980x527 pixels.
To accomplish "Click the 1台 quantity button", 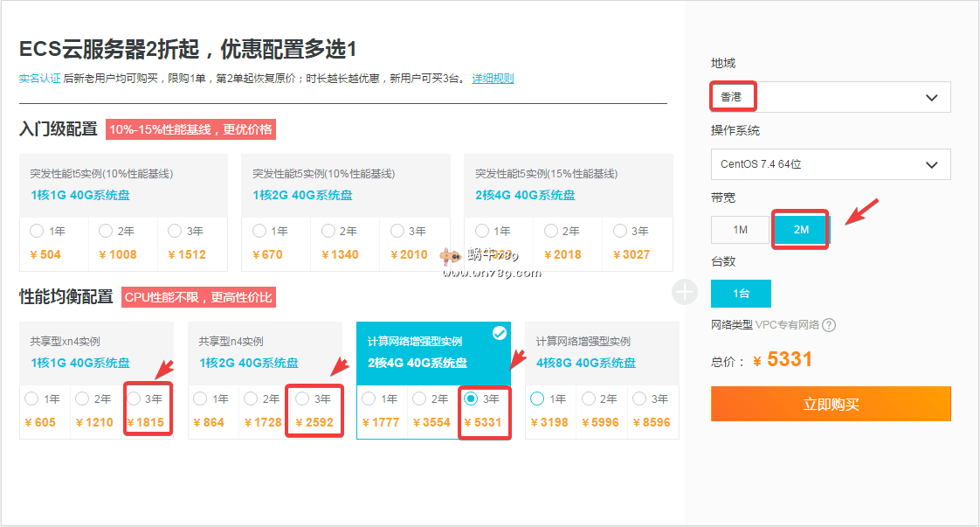I will point(741,294).
